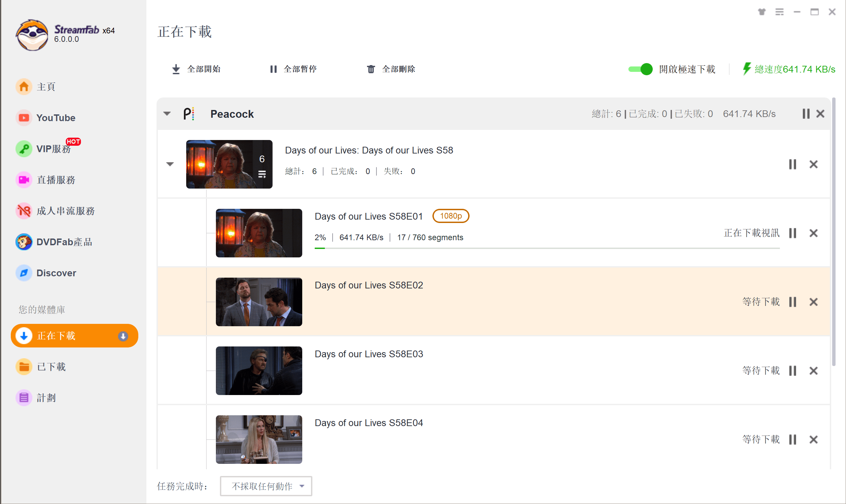The image size is (846, 504).
Task: Open the 計劃 schedule page
Action: pyautogui.click(x=46, y=398)
